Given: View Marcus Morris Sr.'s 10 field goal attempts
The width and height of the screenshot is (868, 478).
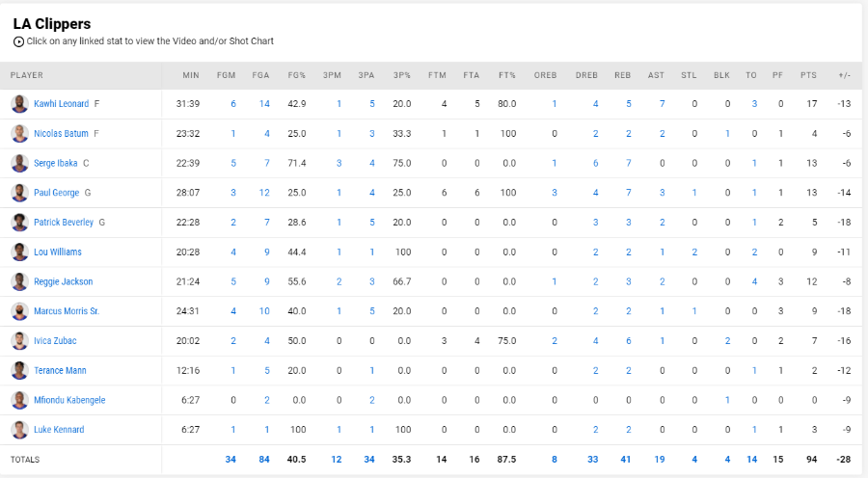Looking at the screenshot, I should tap(264, 311).
